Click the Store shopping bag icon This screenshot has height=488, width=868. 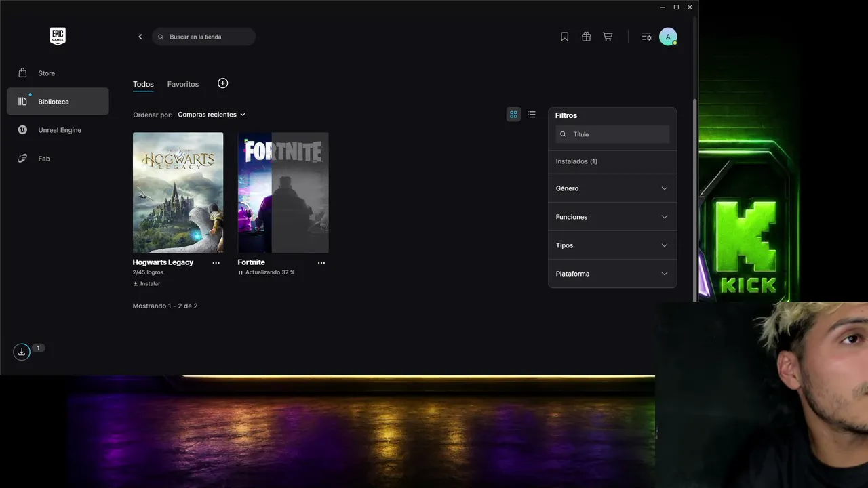tap(22, 73)
